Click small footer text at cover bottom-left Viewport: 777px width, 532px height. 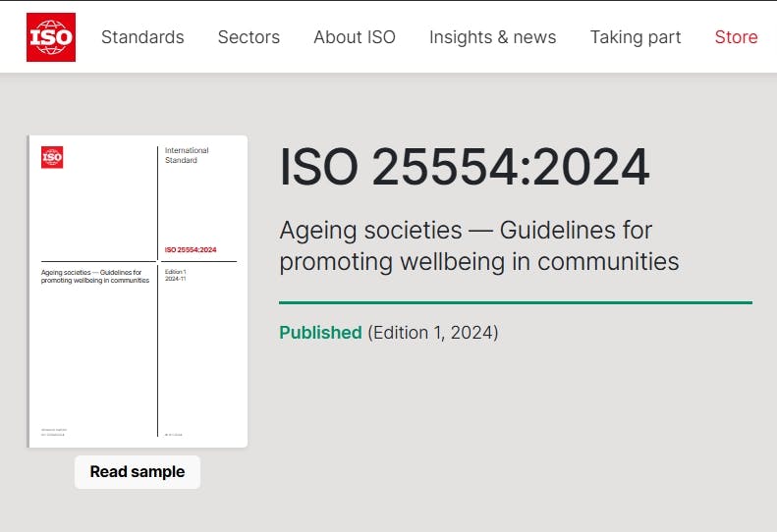click(54, 432)
